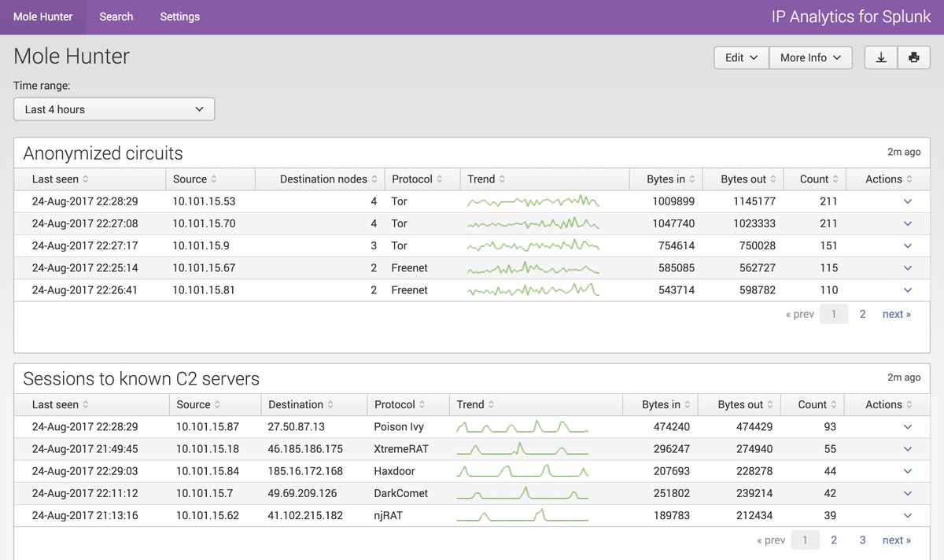Viewport: 944px width, 560px height.
Task: Expand actions for Poison Ivy session
Action: pos(908,426)
